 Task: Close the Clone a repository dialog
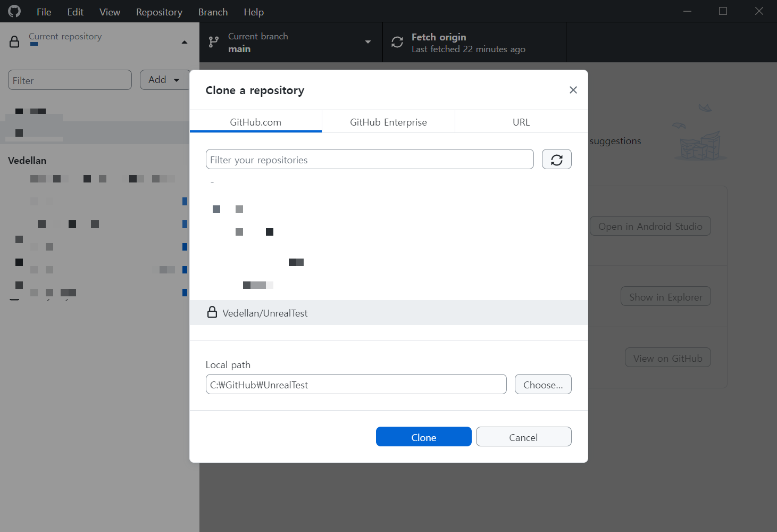coord(573,90)
